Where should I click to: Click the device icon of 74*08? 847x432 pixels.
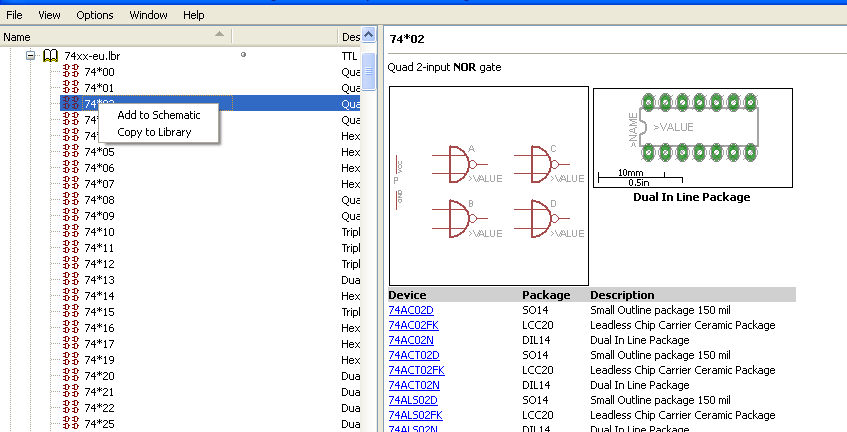click(71, 199)
